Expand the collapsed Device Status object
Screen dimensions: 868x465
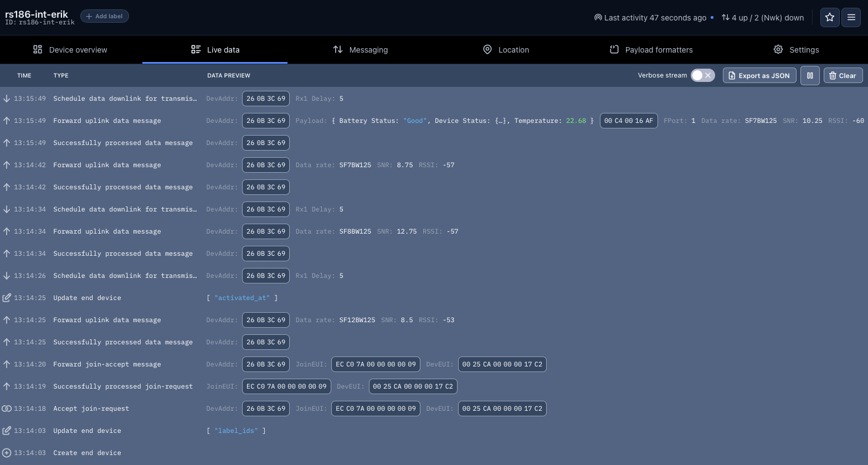[502, 121]
